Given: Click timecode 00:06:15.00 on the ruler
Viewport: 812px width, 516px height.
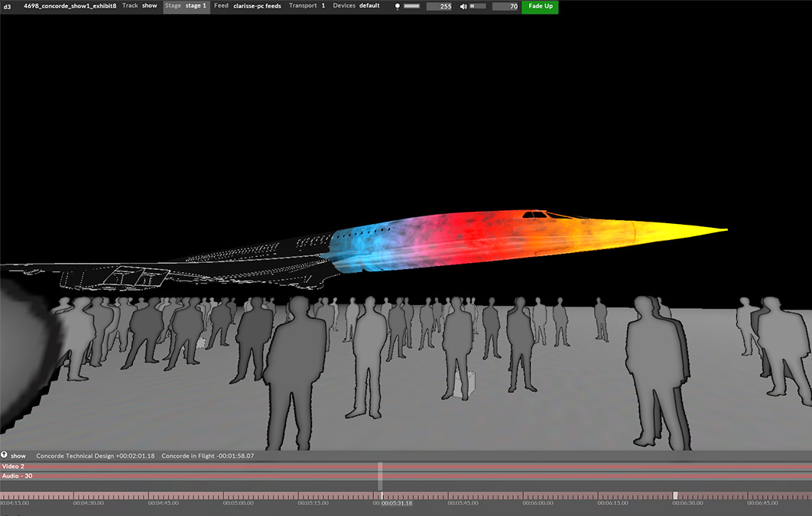Looking at the screenshot, I should click(612, 503).
